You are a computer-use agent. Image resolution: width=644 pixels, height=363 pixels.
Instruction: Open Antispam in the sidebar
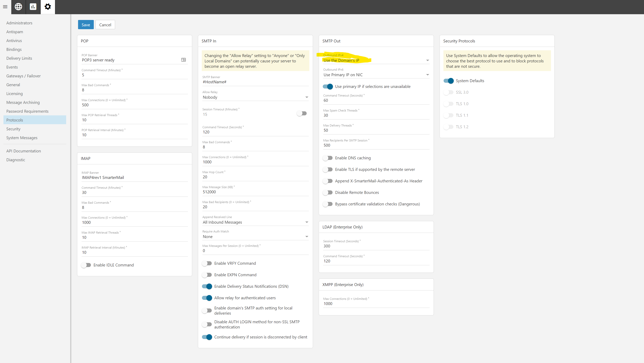(x=15, y=32)
